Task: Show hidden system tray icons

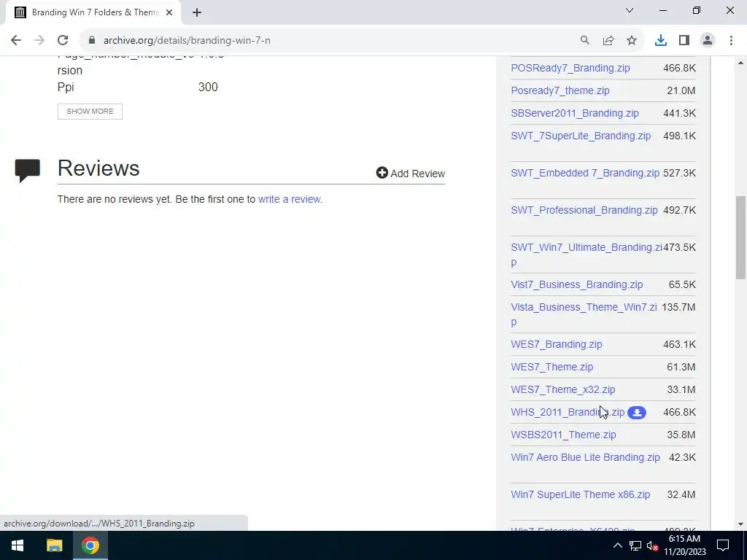Action: pyautogui.click(x=617, y=545)
